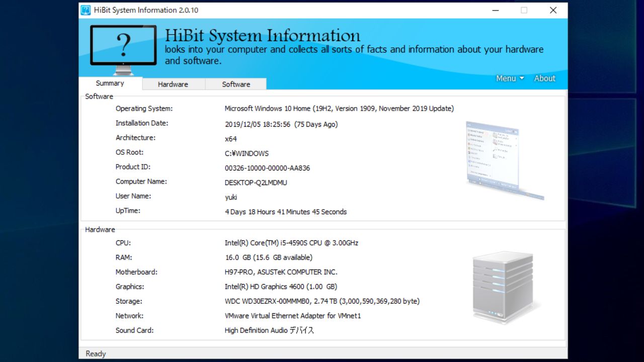The height and width of the screenshot is (362, 644).
Task: Select the H97-PRO ASUSTeK motherboard value
Action: tap(281, 272)
